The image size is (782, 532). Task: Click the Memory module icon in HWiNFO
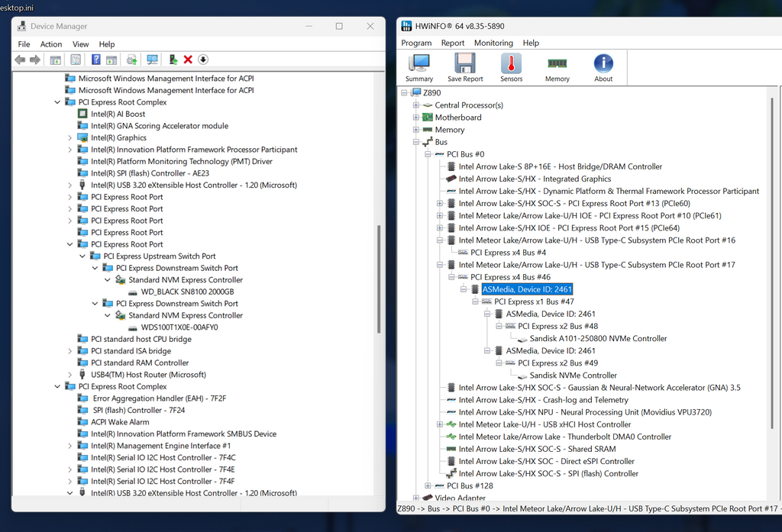coord(557,68)
